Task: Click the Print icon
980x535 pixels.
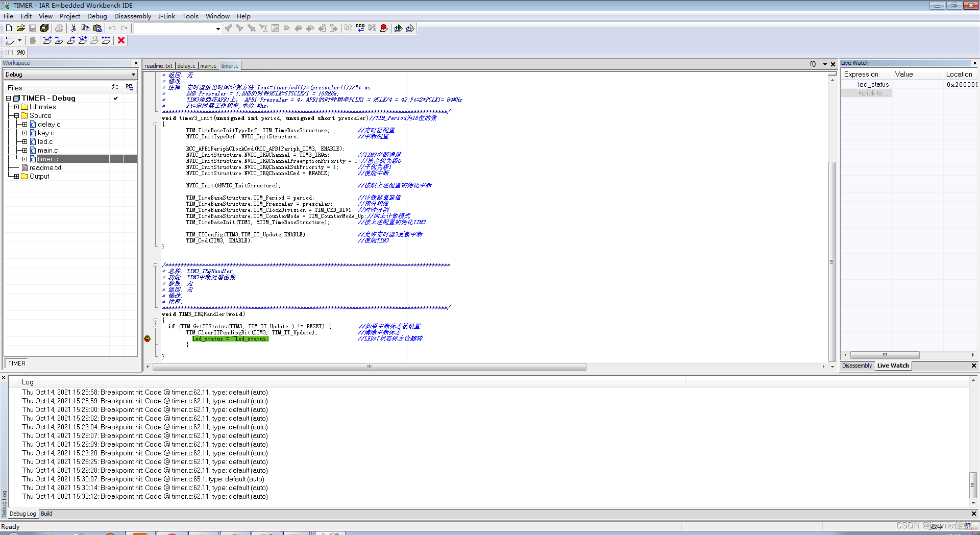Action: point(59,28)
